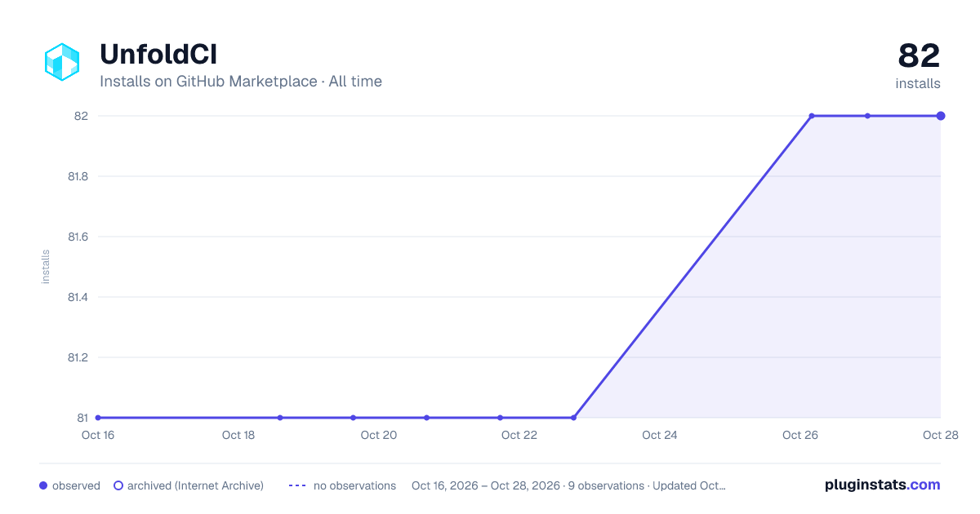The height and width of the screenshot is (514, 980).
Task: Open the pluginstats.com link
Action: 883,485
